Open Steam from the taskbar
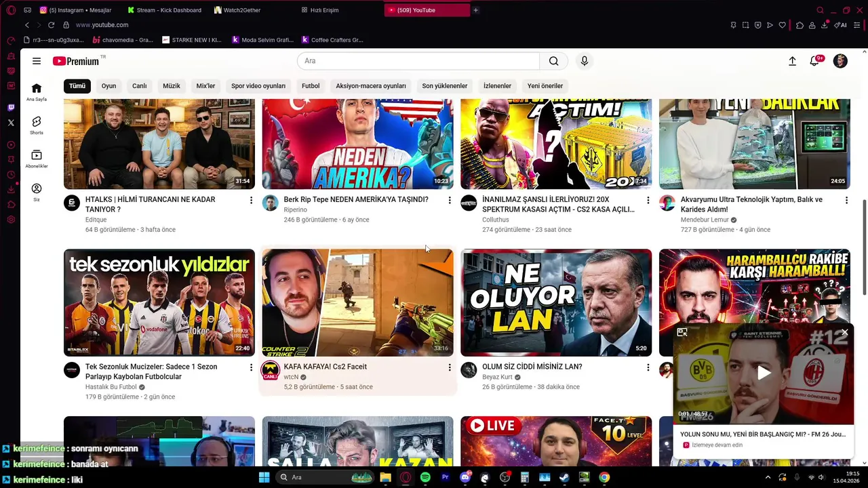 click(564, 477)
